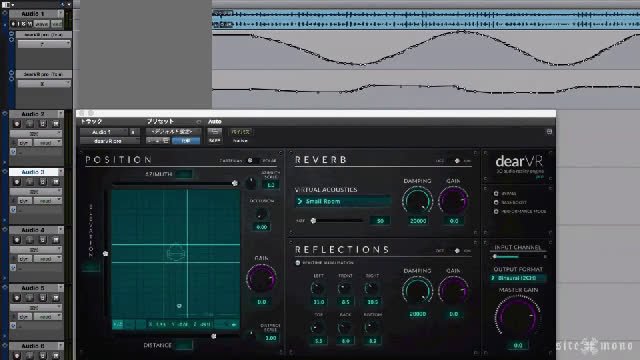Click the Occlusion knob
Viewport: 640px width, 360px height.
tap(261, 213)
